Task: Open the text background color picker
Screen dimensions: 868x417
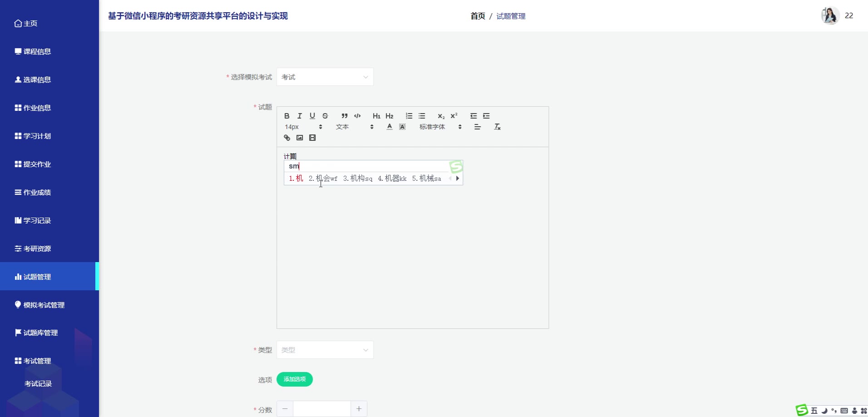Action: tap(402, 127)
